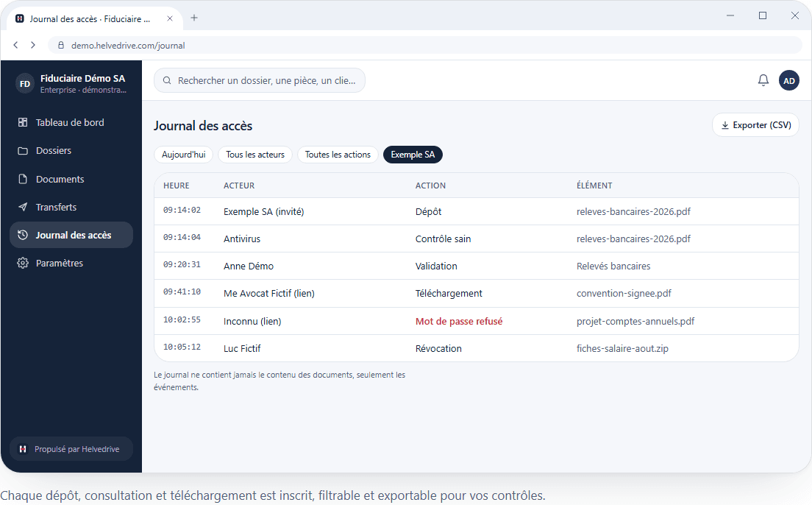Screen dimensions: 812x505
Task: Sort by the ÉLÉMENT column header
Action: point(594,186)
